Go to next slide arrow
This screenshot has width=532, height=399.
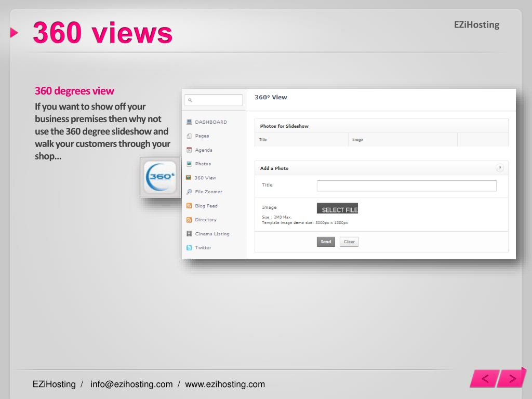click(512, 378)
